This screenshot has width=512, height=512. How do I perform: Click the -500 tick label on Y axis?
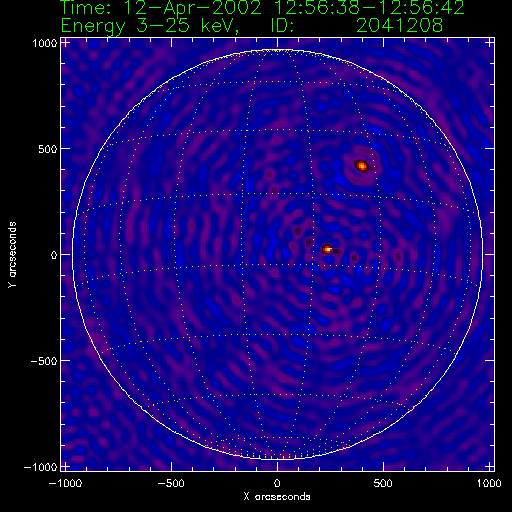coord(44,361)
